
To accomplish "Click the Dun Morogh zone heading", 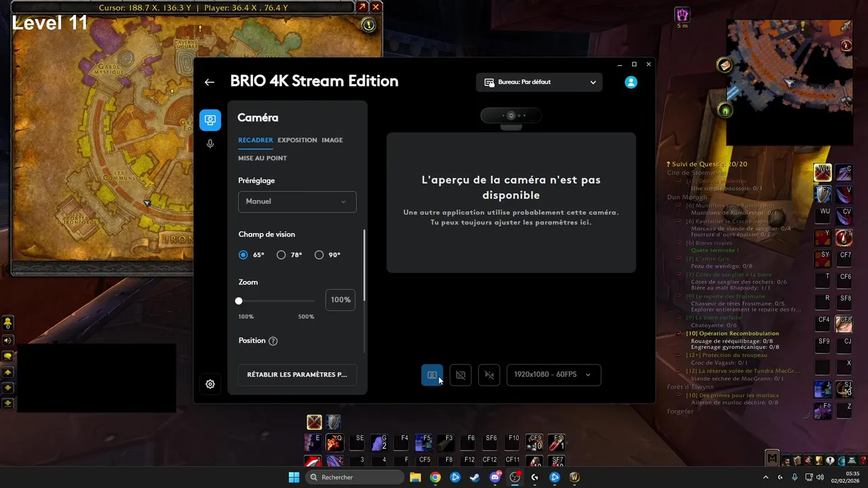I will [687, 197].
